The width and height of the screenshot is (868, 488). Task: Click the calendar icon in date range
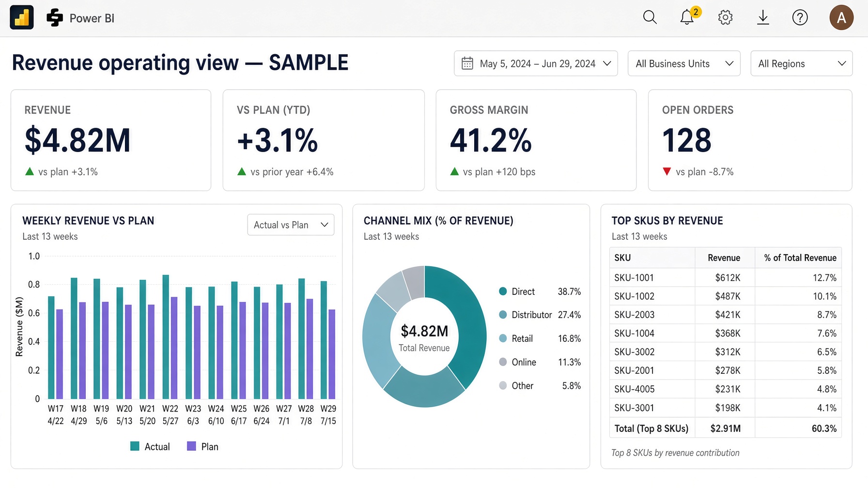click(467, 63)
